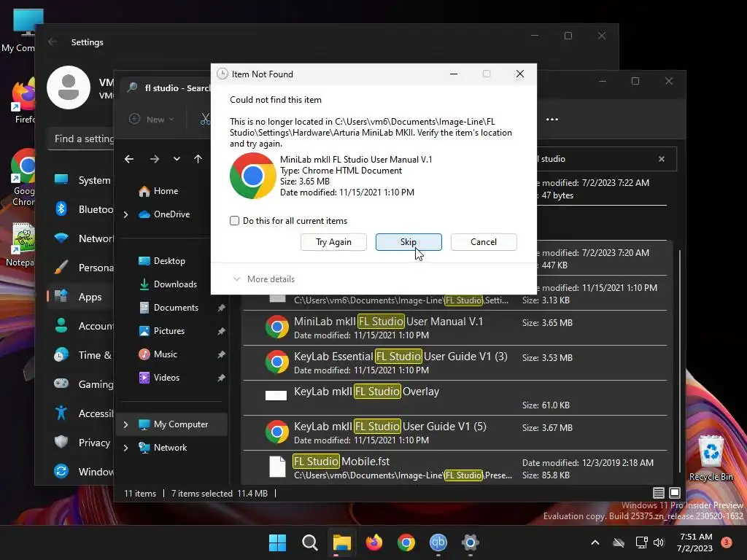
Task: Click the Settings user avatar
Action: click(69, 87)
